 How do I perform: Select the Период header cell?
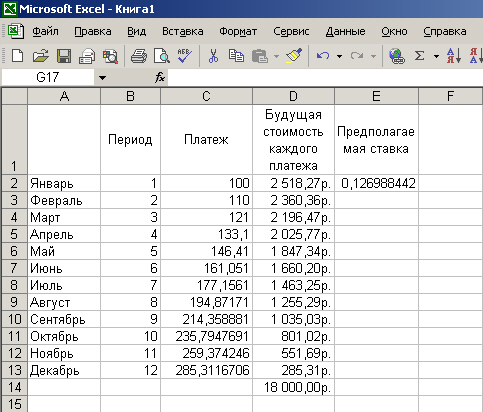(x=130, y=139)
